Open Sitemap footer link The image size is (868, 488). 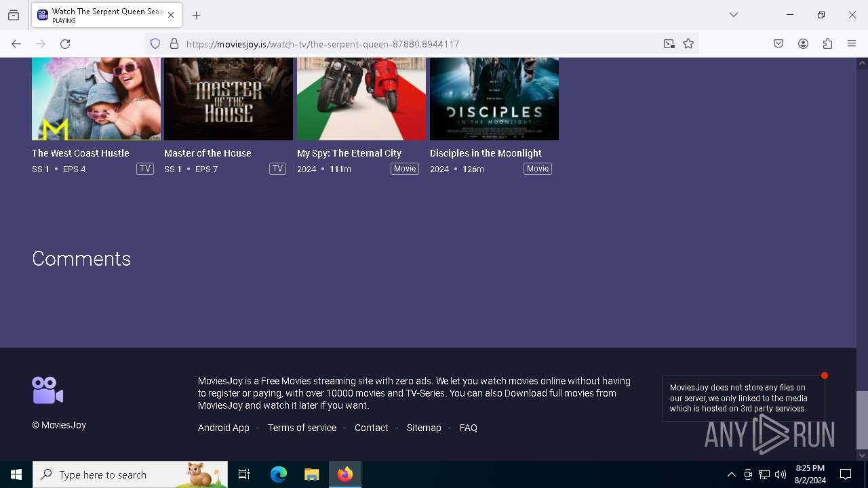(424, 428)
